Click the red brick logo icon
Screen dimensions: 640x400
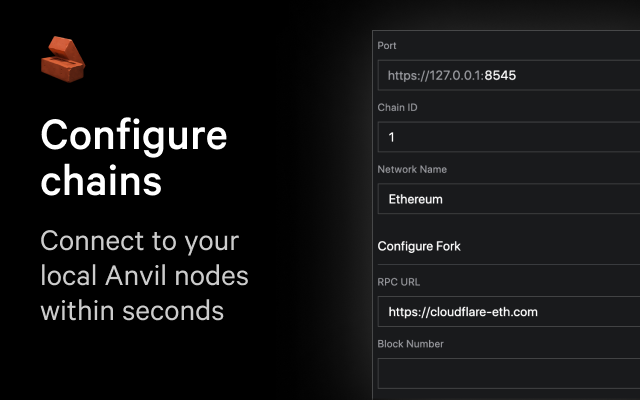pyautogui.click(x=62, y=58)
